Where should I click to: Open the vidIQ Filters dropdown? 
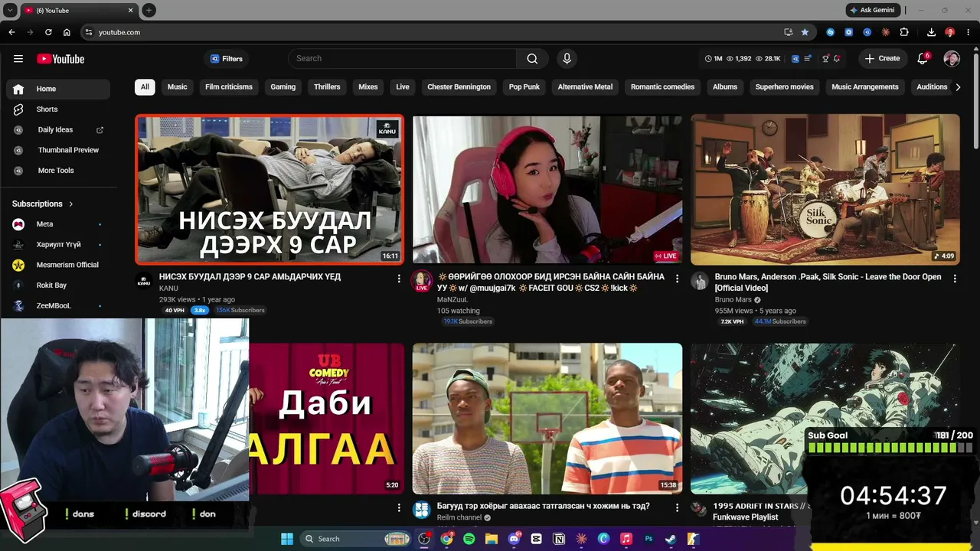(x=226, y=59)
